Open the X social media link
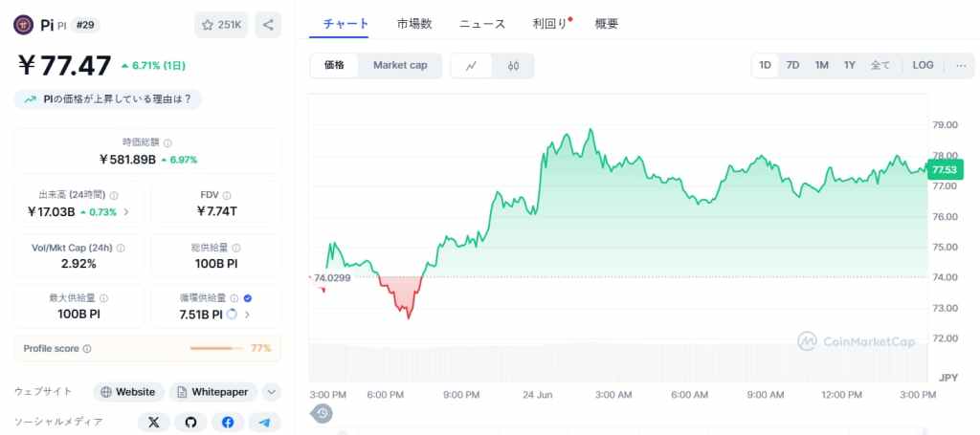This screenshot has width=980, height=435. pyautogui.click(x=154, y=423)
